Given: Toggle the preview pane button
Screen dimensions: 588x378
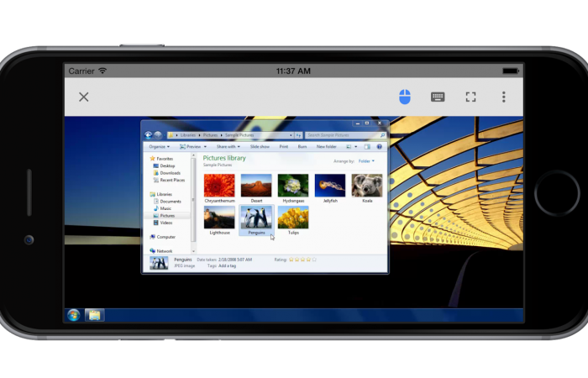Looking at the screenshot, I should coord(368,146).
